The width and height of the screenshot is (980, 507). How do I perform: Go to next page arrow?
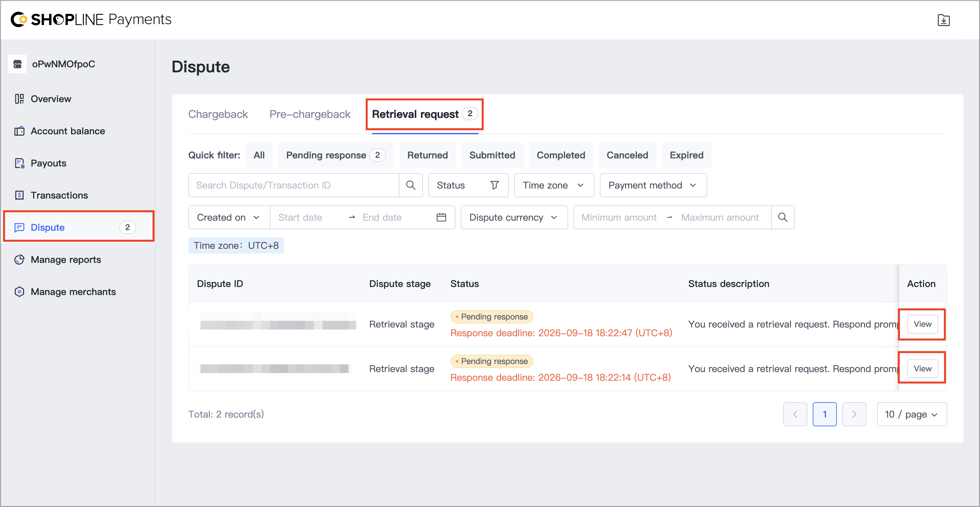pos(854,414)
